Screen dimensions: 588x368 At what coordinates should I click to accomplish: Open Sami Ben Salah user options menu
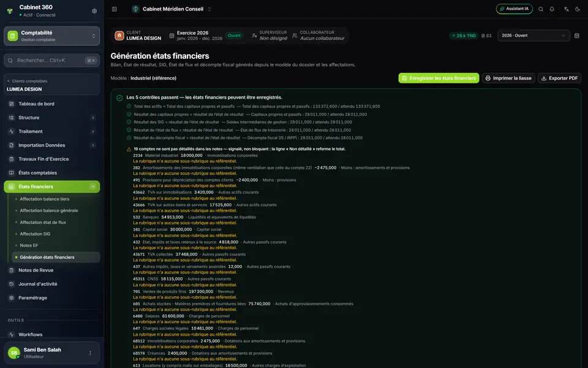pos(90,353)
